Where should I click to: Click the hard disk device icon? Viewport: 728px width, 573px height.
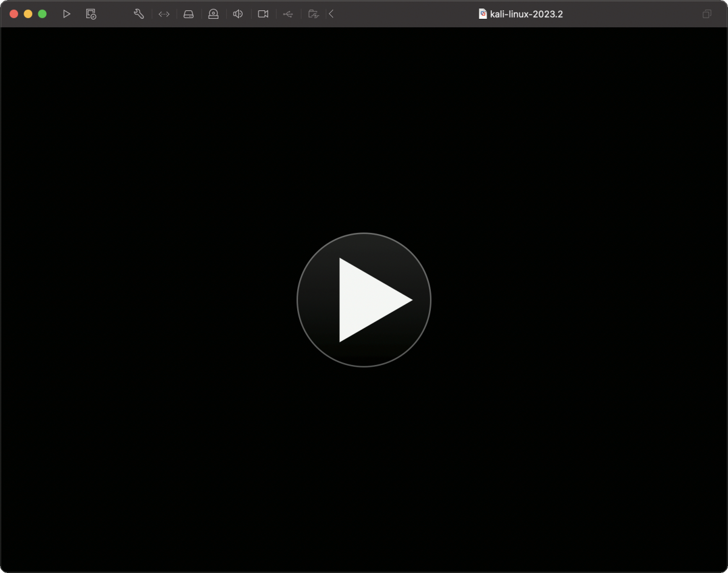(x=189, y=14)
